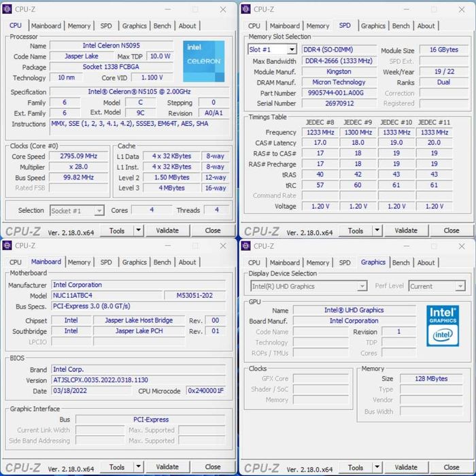The height and width of the screenshot is (476, 476).
Task: Click the Level 3 cache value 4 MBytes
Action: [171, 188]
